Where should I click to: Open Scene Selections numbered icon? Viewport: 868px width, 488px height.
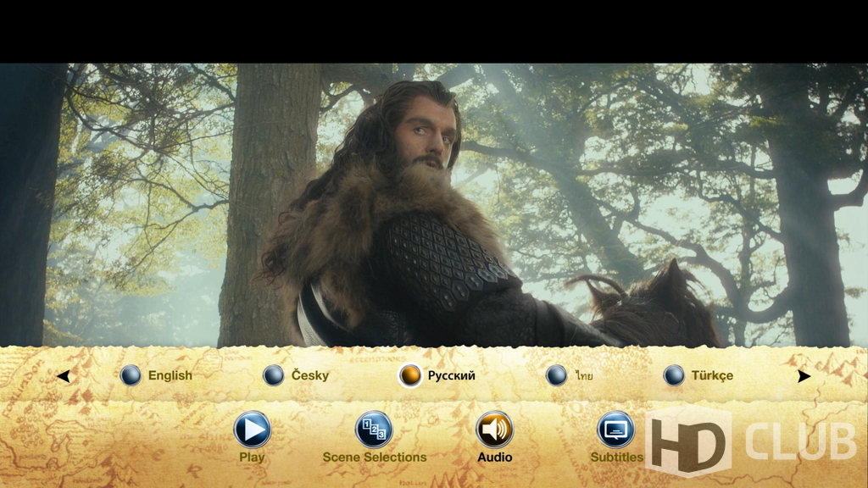[374, 430]
